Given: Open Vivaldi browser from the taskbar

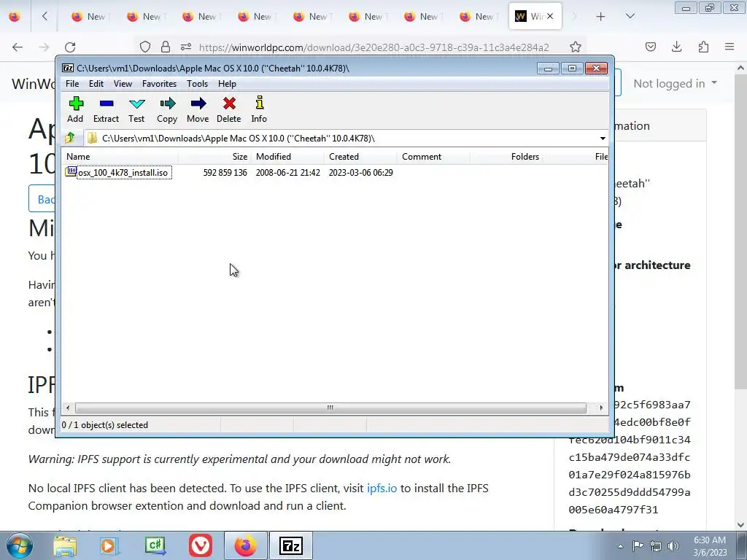Looking at the screenshot, I should click(201, 545).
